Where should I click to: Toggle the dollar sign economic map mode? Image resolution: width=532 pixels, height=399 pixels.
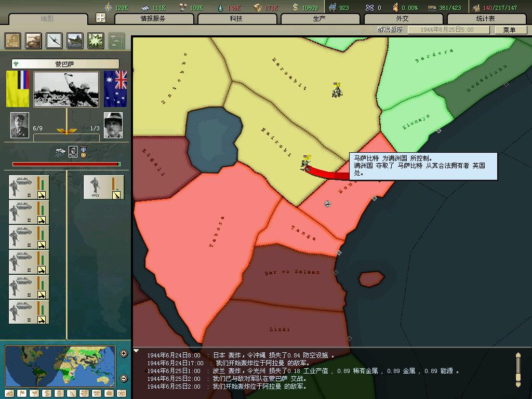[x=47, y=393]
